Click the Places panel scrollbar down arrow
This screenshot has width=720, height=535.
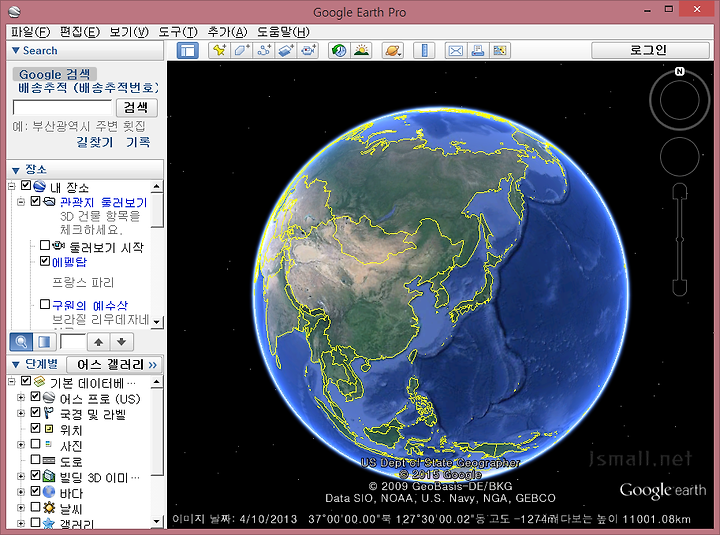coord(157,322)
